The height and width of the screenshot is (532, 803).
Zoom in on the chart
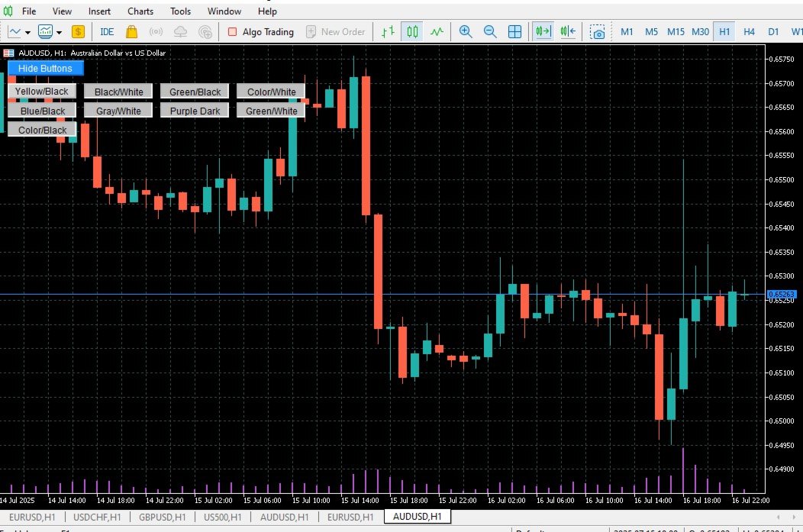pos(466,32)
